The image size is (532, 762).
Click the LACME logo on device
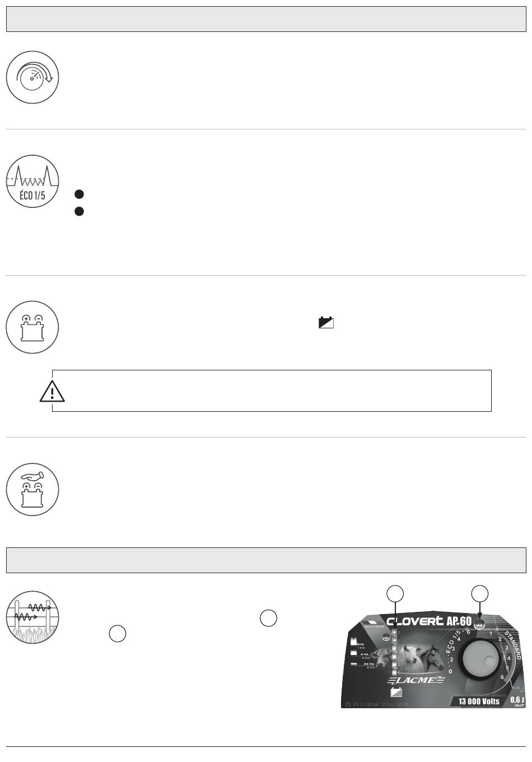coord(416,680)
